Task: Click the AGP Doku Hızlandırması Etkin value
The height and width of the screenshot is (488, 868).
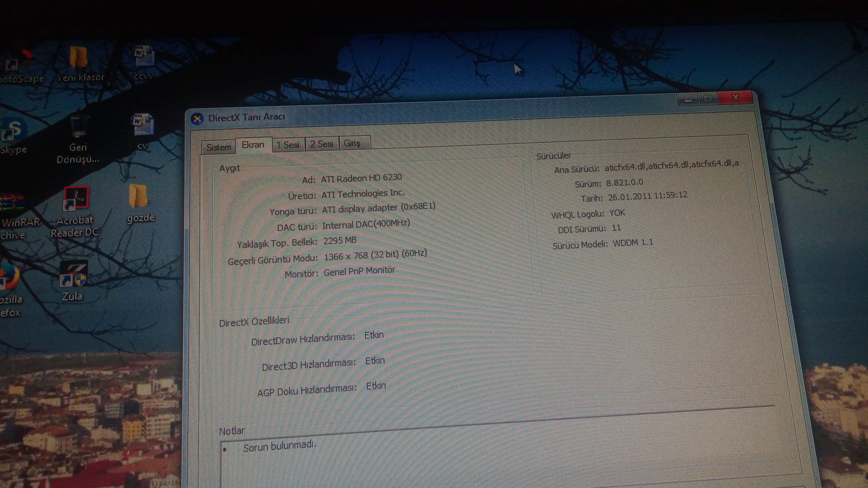Action: (376, 386)
